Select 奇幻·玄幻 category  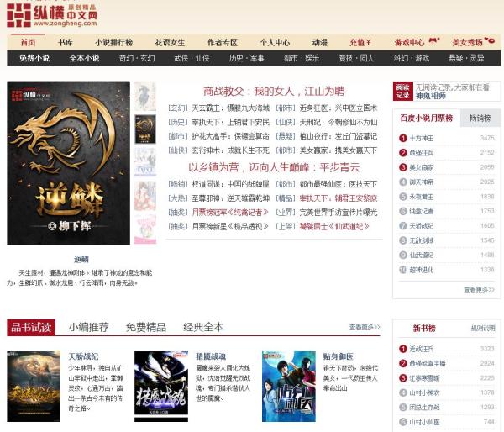pos(137,58)
